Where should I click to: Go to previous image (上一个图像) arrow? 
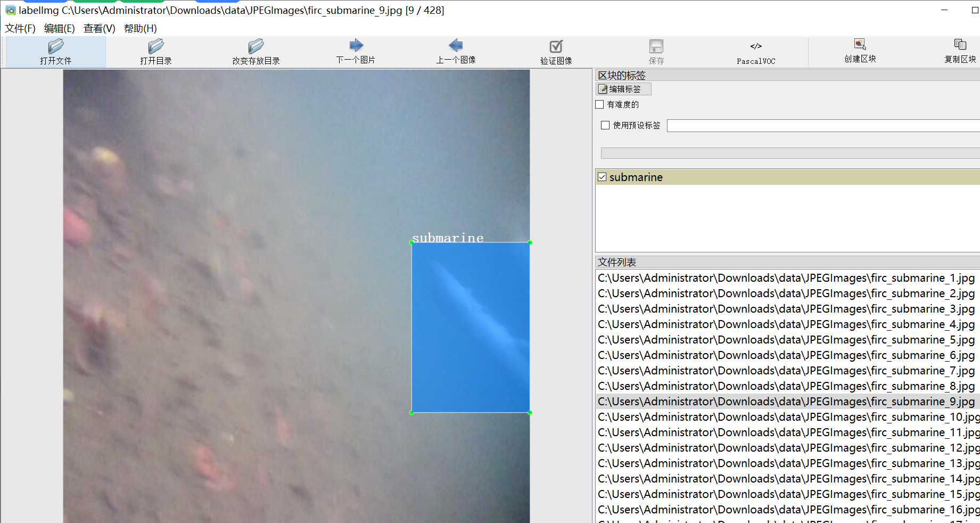click(x=456, y=46)
